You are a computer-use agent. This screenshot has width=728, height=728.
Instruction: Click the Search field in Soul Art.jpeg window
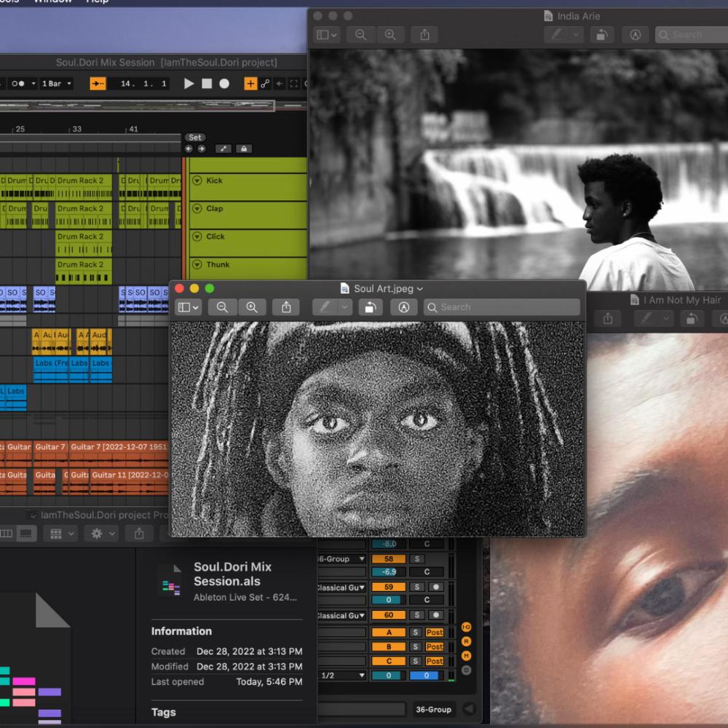(x=502, y=307)
